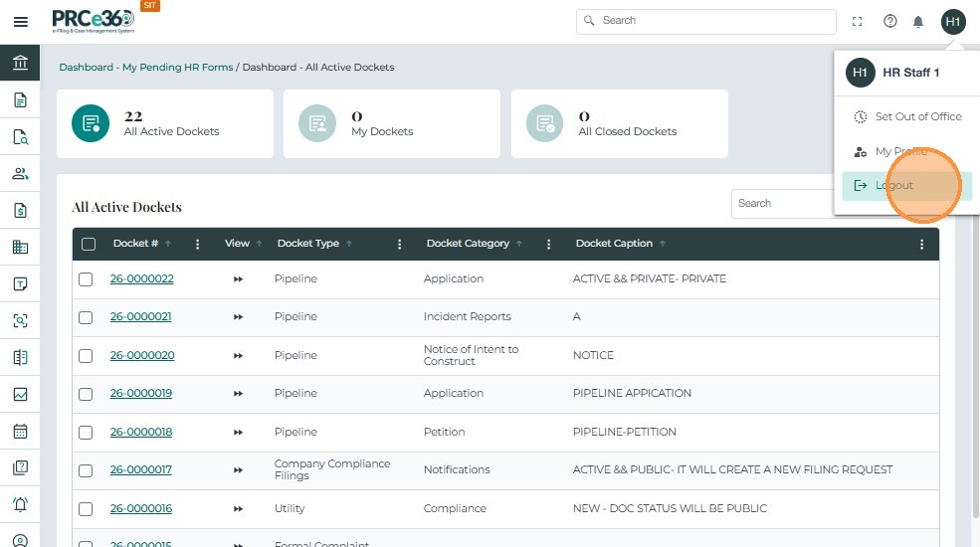Open the hamburger navigation menu

tap(20, 22)
